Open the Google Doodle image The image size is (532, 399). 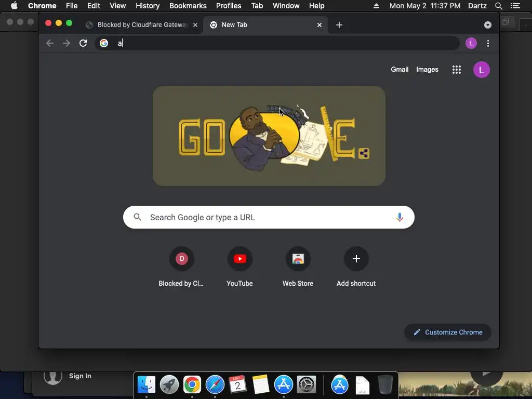(269, 136)
